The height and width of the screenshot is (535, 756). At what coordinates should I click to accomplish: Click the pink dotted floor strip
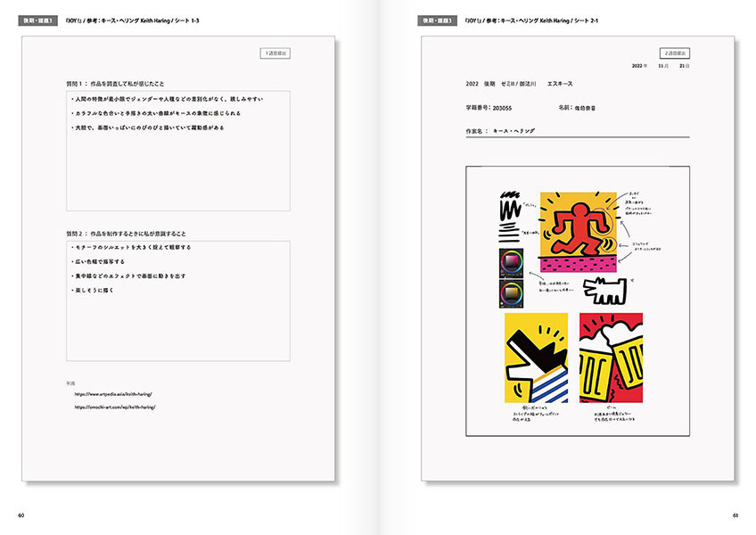tap(578, 265)
